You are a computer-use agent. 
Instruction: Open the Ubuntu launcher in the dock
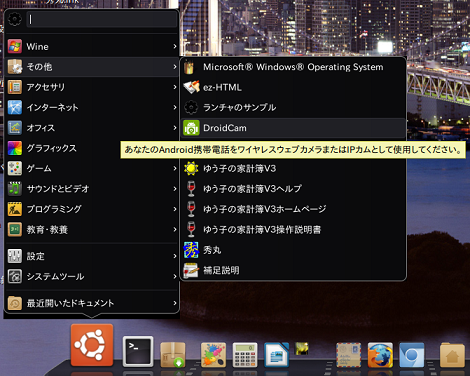92,345
